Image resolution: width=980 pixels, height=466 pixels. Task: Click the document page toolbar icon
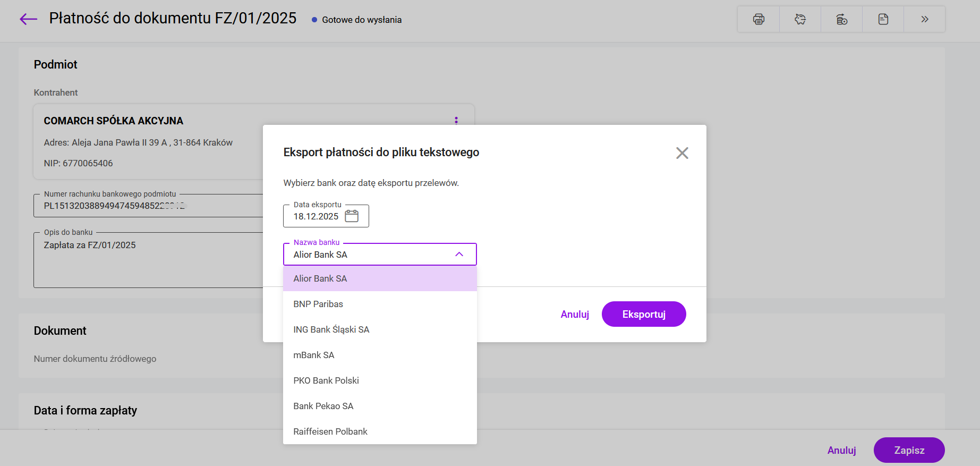[883, 20]
